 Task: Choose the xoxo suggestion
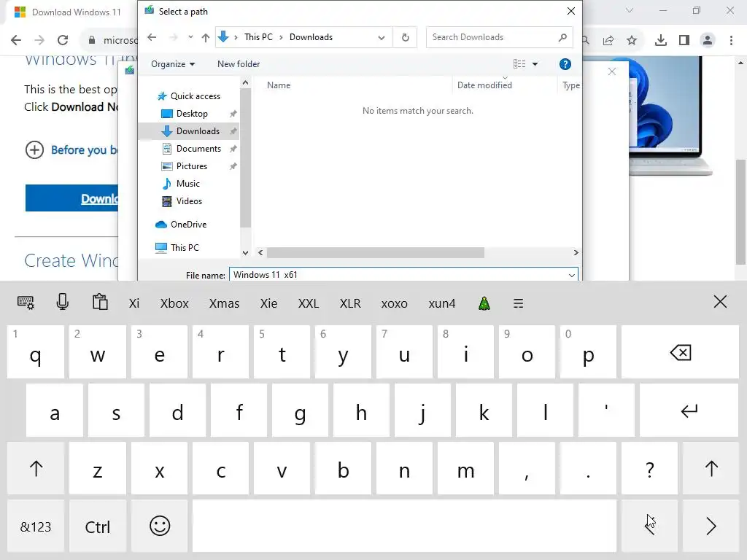[x=394, y=303]
